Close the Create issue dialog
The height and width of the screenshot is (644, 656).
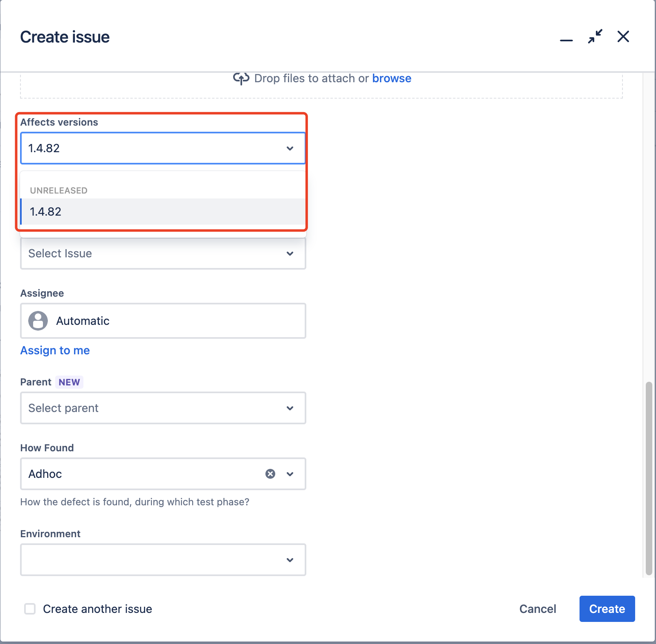[x=623, y=36]
